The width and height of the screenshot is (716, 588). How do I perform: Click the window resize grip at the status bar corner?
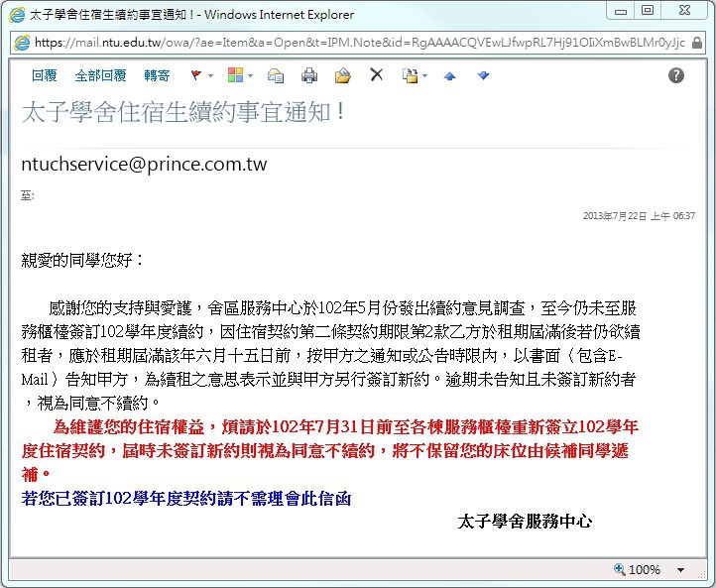[x=702, y=574]
